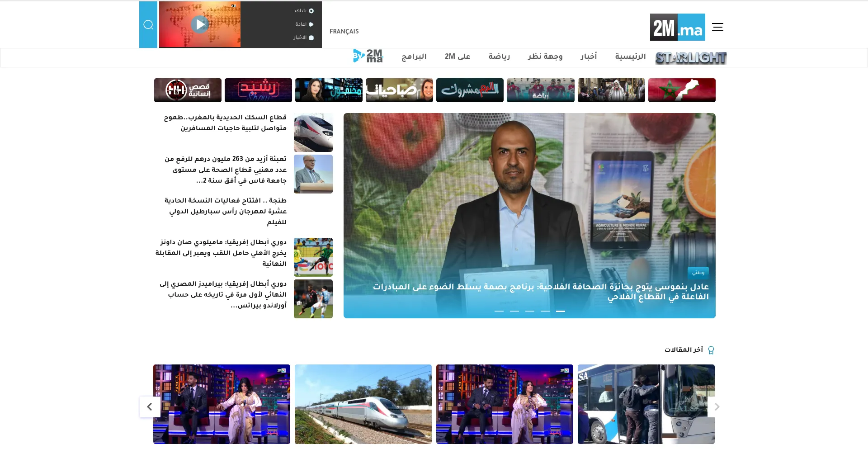
Task: Read the ماميلودي صان داونز headline
Action: 221,253
